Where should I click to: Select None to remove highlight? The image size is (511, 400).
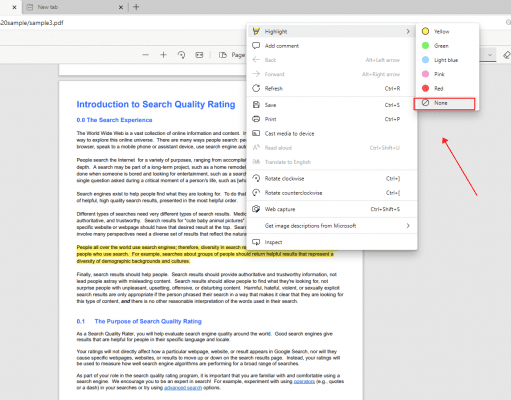click(x=445, y=103)
